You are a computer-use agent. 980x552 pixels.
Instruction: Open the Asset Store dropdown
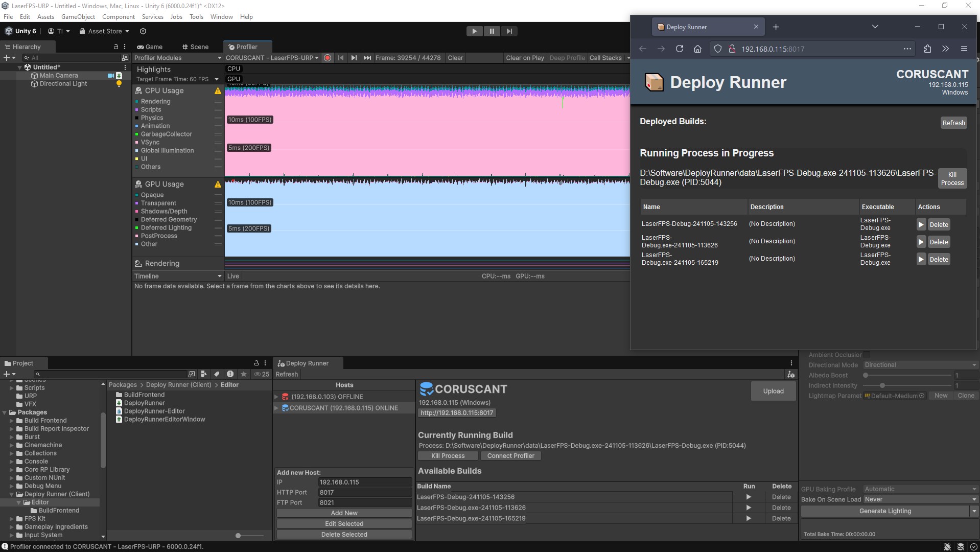104,31
